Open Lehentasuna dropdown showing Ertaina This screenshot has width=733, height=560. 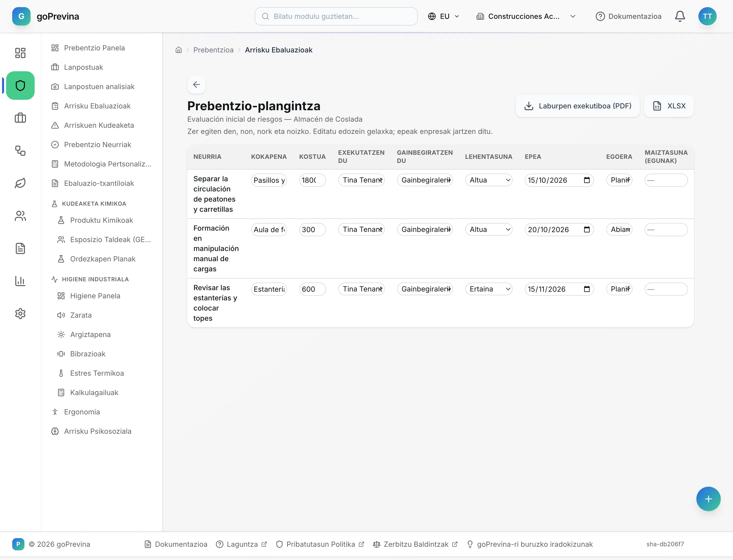tap(489, 289)
